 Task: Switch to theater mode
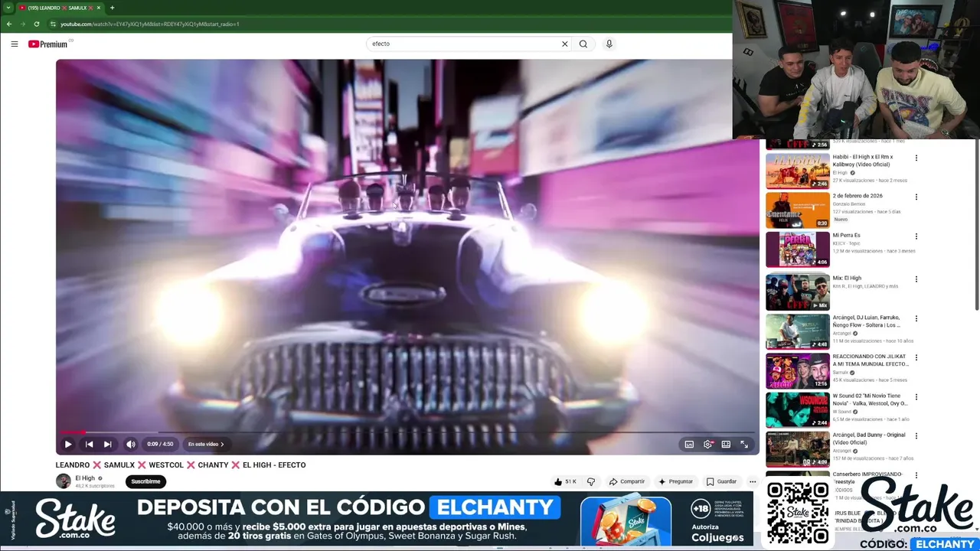click(726, 444)
